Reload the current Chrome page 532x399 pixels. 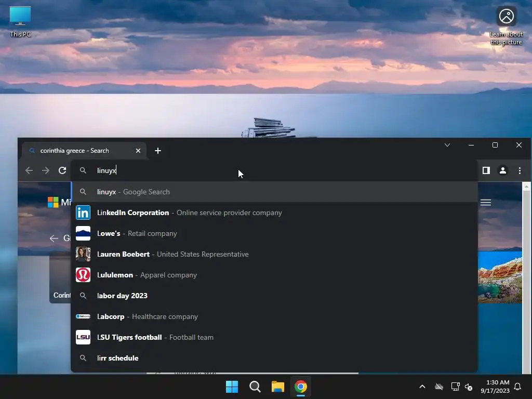[62, 170]
